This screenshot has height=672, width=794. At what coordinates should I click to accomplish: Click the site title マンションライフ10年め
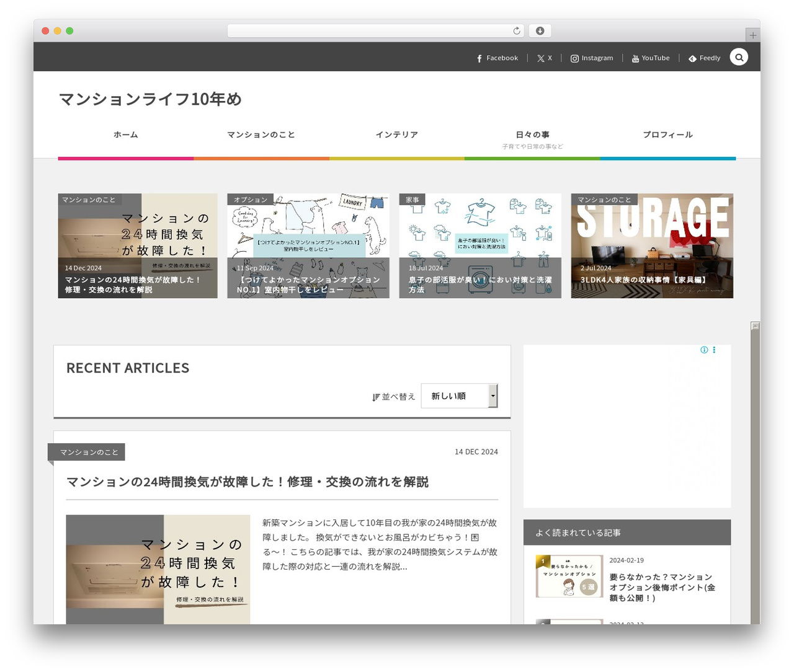click(150, 99)
